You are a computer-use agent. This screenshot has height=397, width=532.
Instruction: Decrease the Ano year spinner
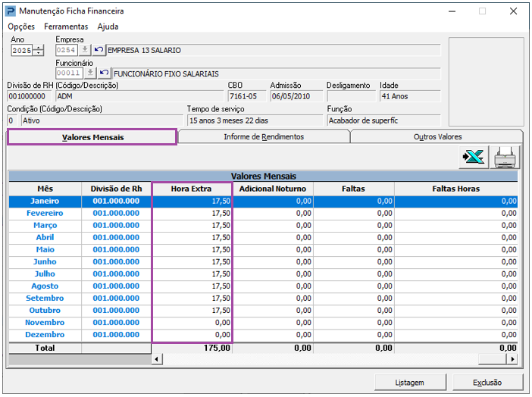[39, 53]
